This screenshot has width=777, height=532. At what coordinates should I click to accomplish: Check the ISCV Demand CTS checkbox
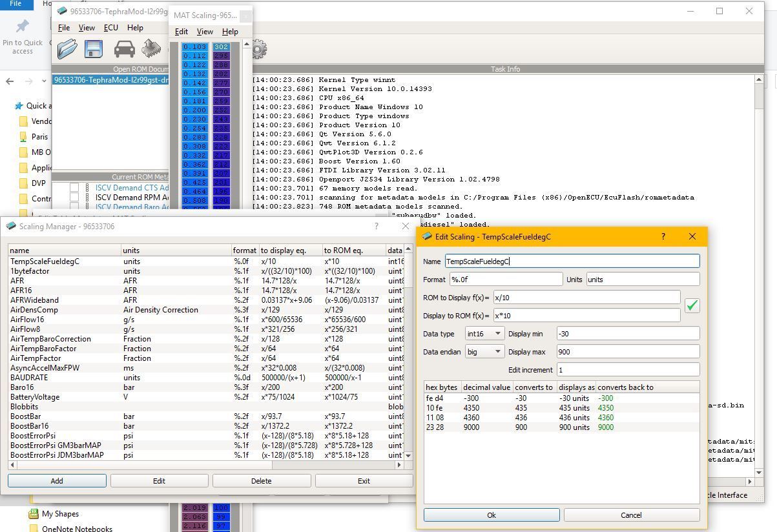[74, 188]
